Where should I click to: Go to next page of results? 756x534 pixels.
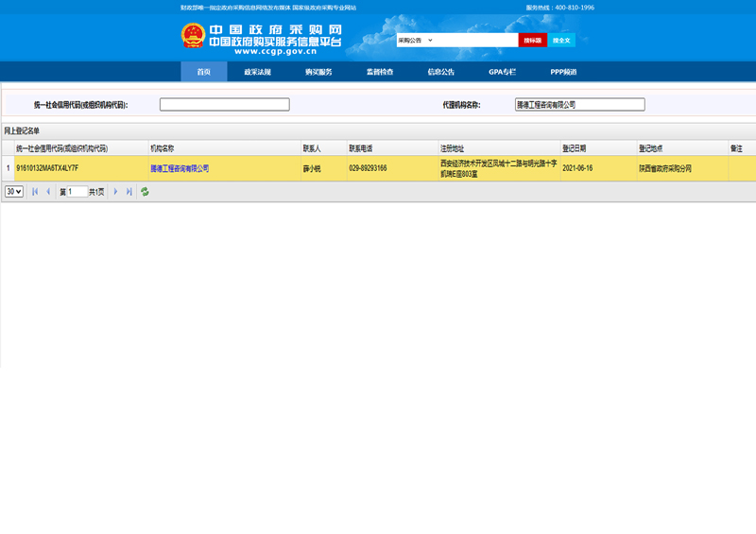(116, 192)
